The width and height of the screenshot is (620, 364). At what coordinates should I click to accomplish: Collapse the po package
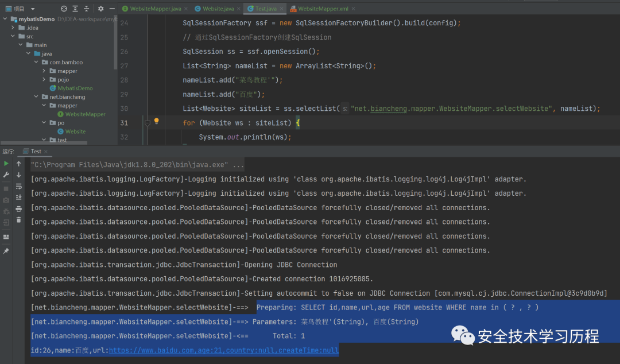(x=44, y=123)
